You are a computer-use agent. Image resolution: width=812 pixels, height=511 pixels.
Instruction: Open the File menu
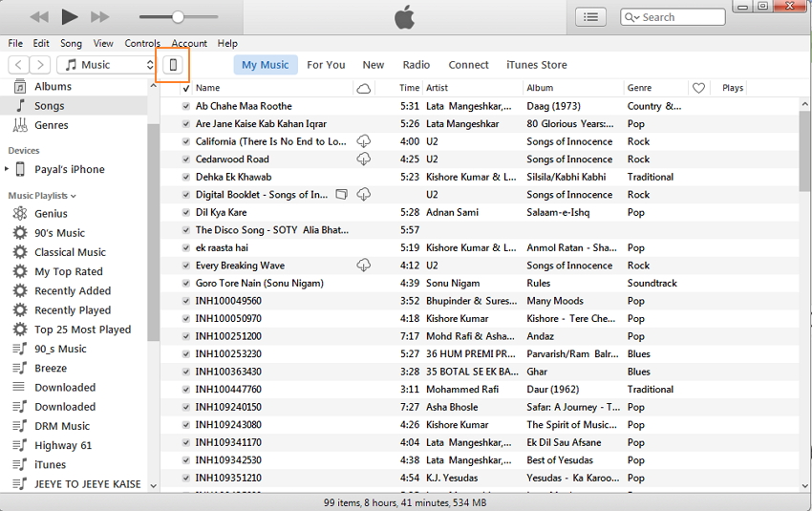point(15,44)
